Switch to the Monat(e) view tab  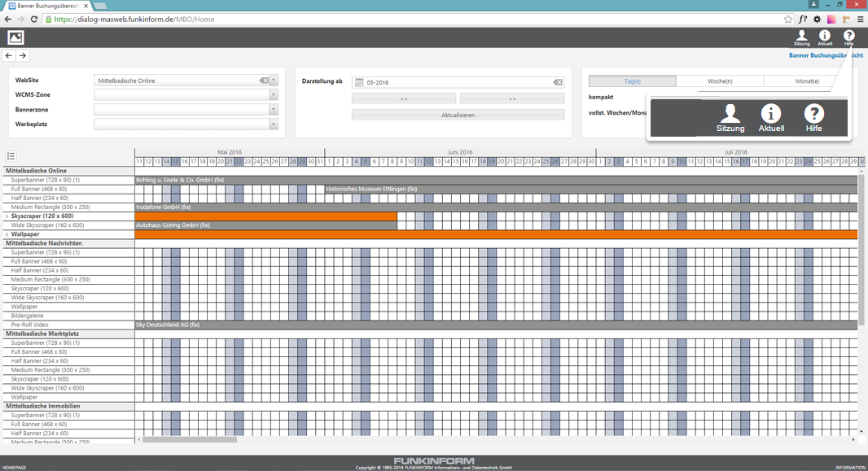click(x=807, y=81)
